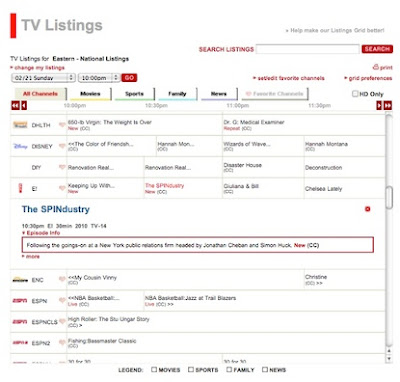Click the Disney channel logo
The width and height of the screenshot is (400, 382).
pos(20,146)
